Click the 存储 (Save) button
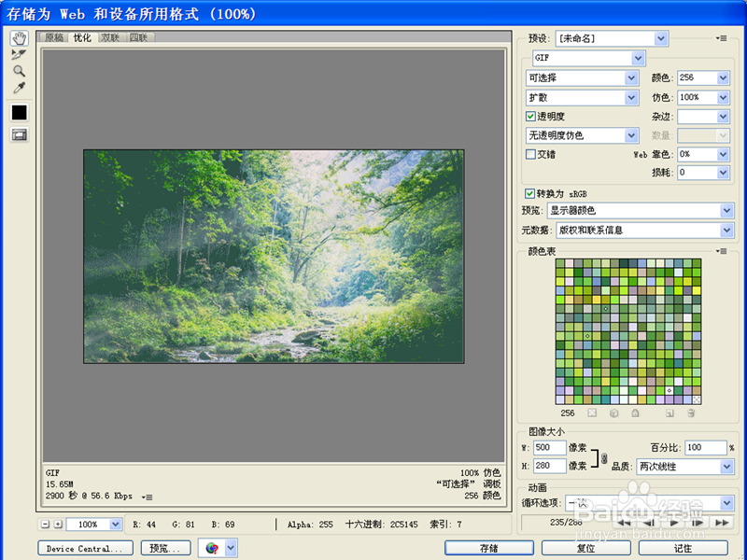 point(489,549)
